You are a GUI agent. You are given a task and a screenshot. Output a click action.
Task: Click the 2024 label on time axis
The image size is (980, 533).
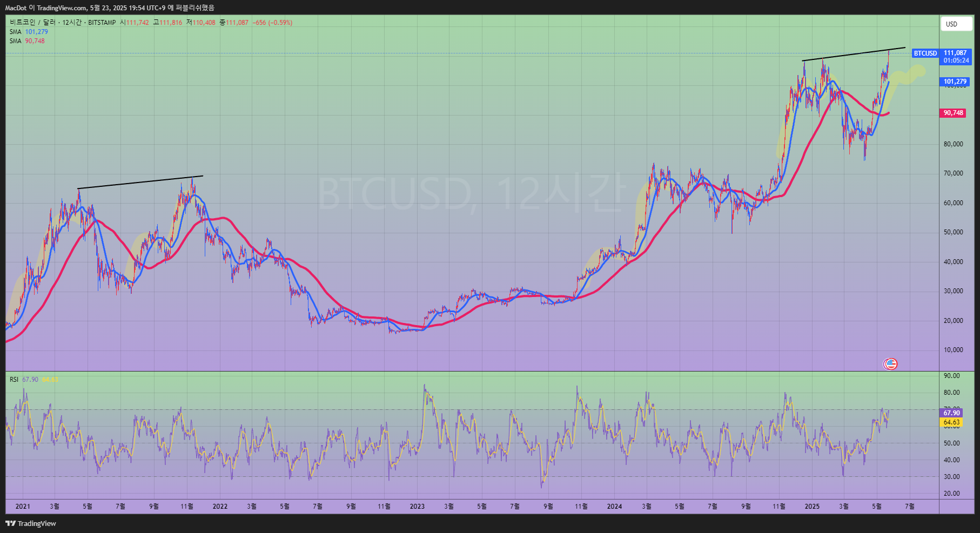coord(614,507)
